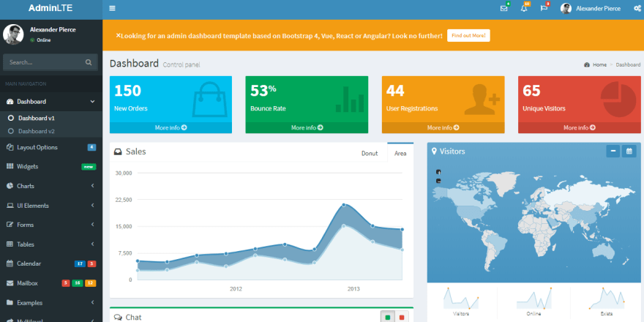The height and width of the screenshot is (322, 644).
Task: Open the Visitors date range calendar button
Action: coord(629,151)
